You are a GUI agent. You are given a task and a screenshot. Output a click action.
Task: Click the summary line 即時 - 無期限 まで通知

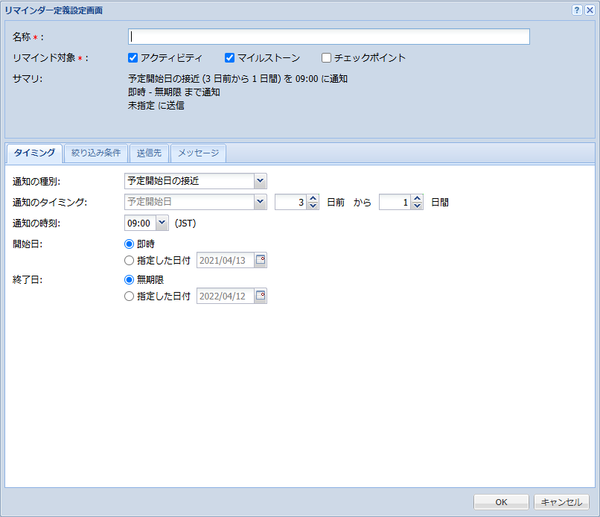click(x=174, y=92)
